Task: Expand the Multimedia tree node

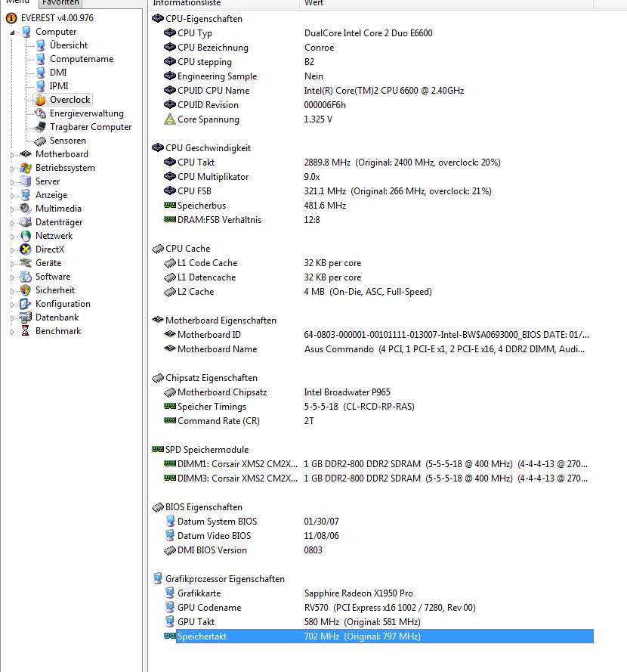Action: point(12,209)
